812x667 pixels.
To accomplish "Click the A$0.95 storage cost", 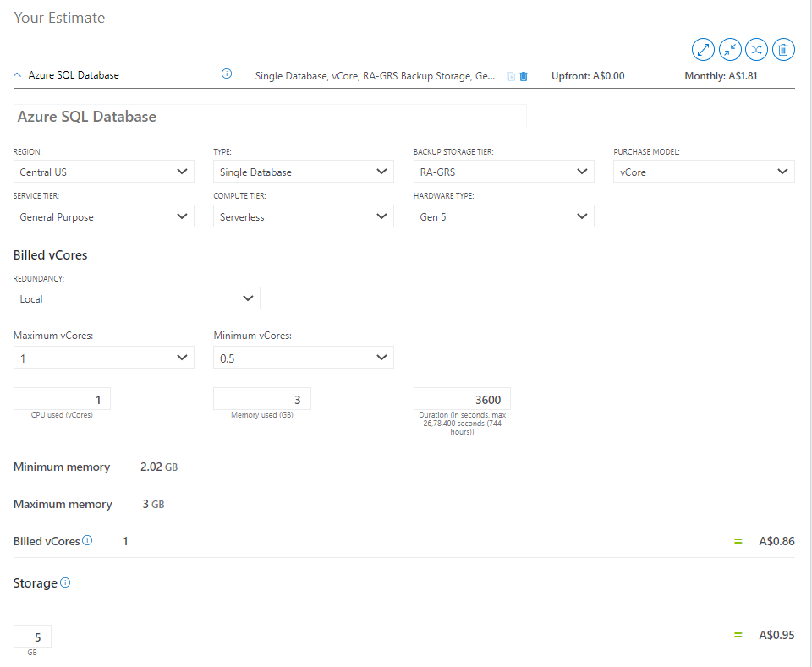I will [x=776, y=635].
